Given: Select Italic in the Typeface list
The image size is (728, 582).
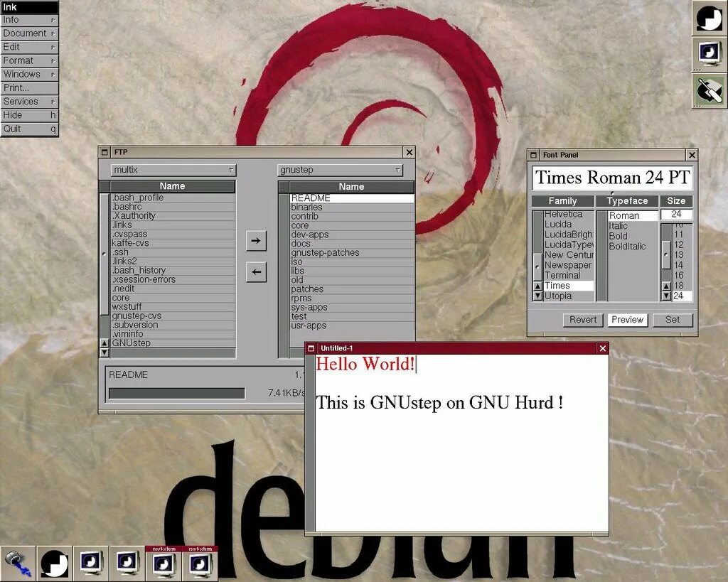Looking at the screenshot, I should coord(633,226).
